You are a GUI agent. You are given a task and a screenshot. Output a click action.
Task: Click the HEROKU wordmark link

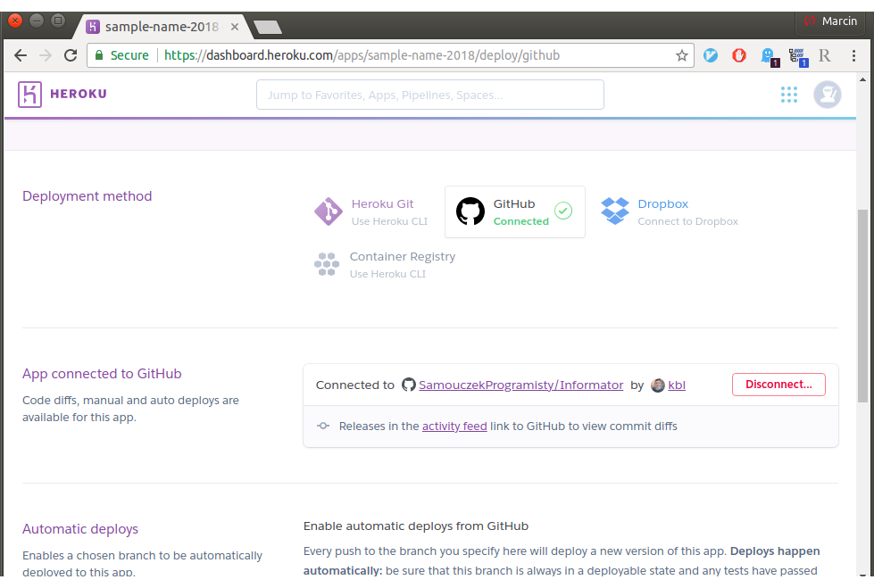pos(78,95)
